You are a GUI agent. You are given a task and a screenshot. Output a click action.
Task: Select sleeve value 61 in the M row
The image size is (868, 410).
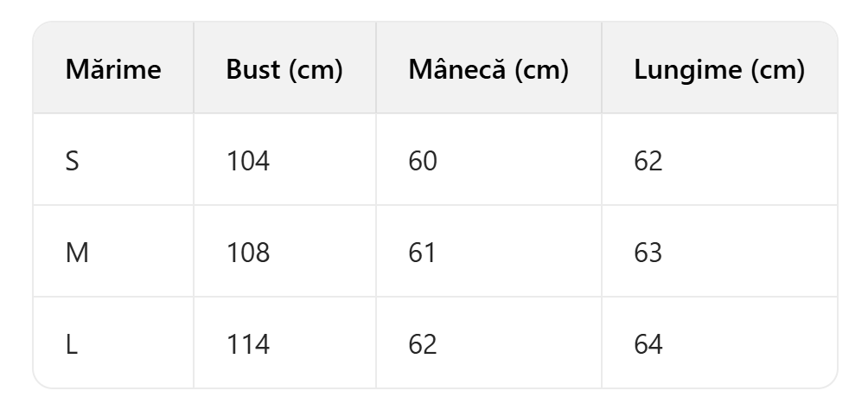(x=422, y=253)
